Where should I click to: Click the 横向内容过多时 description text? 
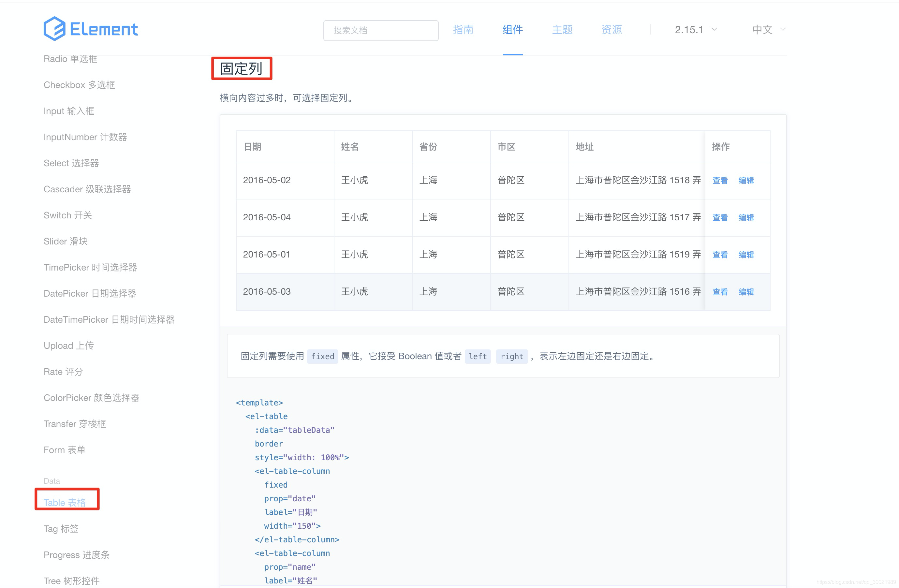tap(287, 98)
